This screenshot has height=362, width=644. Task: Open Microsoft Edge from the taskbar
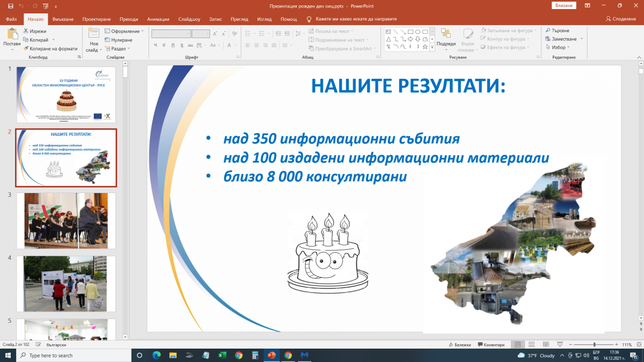point(157,355)
